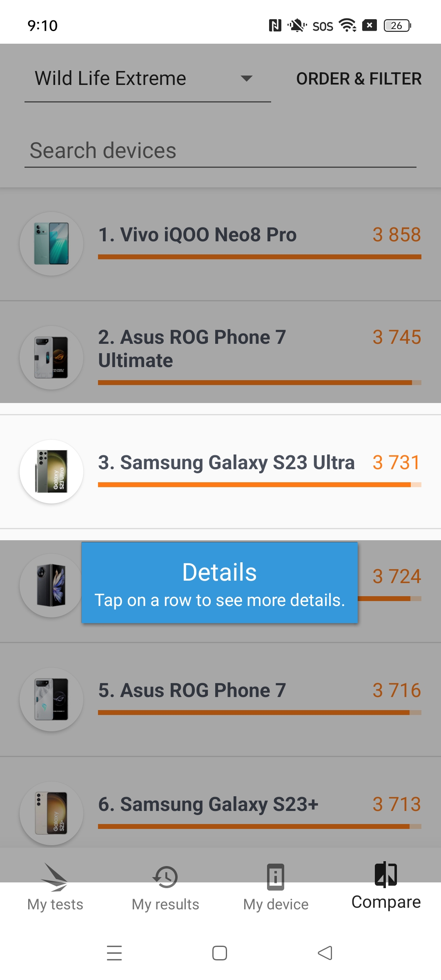The width and height of the screenshot is (441, 980).
Task: Open the Wild Life Extreme benchmark selector
Action: [x=148, y=79]
